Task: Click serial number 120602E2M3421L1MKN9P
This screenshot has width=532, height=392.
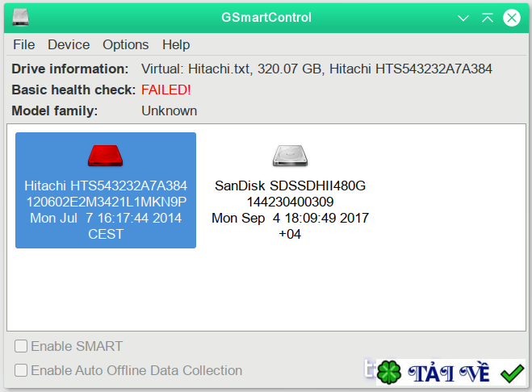Action: click(x=107, y=202)
